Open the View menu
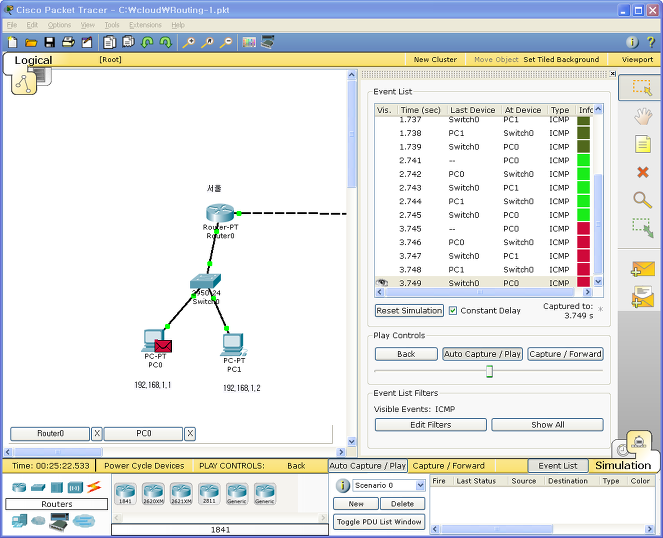The width and height of the screenshot is (663, 538). 88,25
